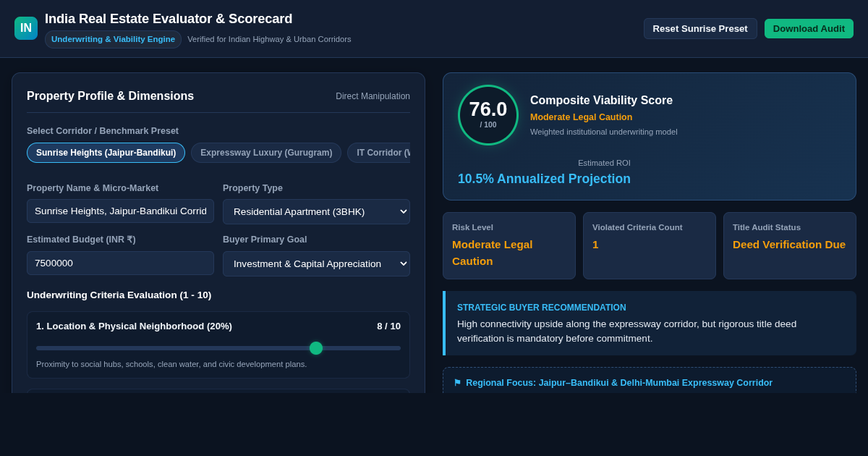
Task: Pick the IT Corridor preset chip
Action: pyautogui.click(x=379, y=153)
